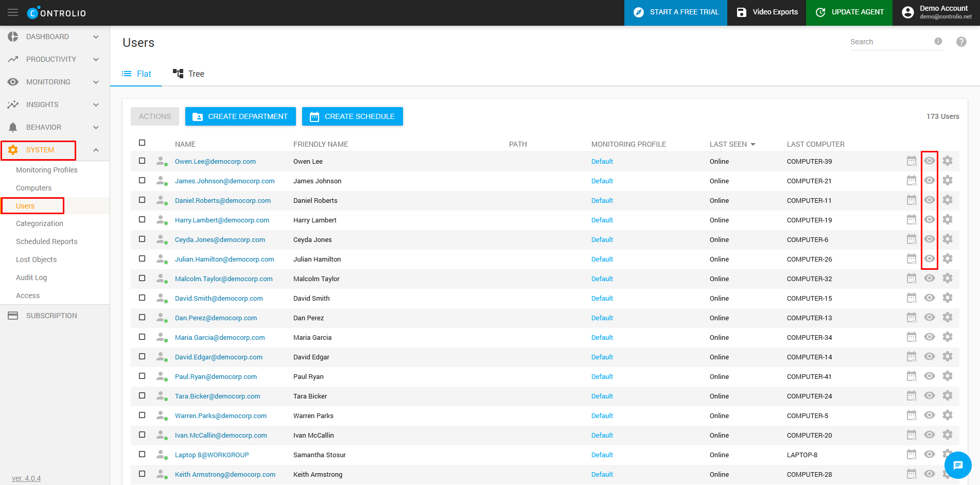Click the search info icon
The height and width of the screenshot is (485, 980).
pyautogui.click(x=938, y=42)
